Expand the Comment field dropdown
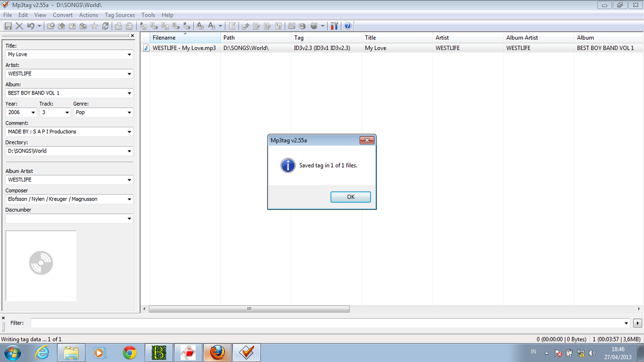644x362 pixels. 129,132
